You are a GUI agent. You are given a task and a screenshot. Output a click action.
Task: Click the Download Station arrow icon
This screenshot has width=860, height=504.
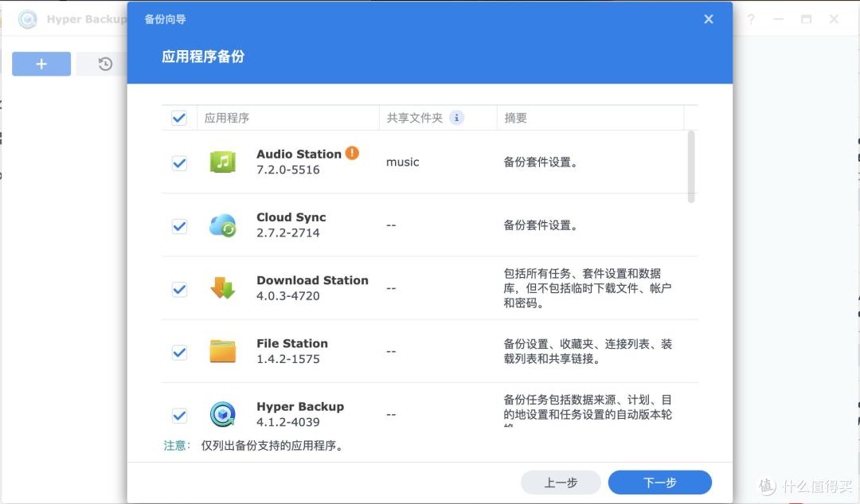223,288
